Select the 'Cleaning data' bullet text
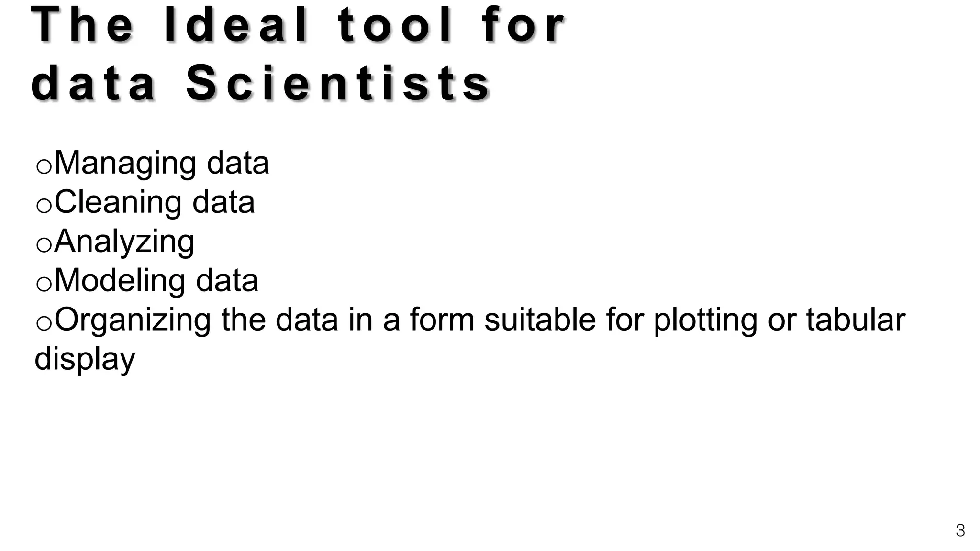 (155, 202)
